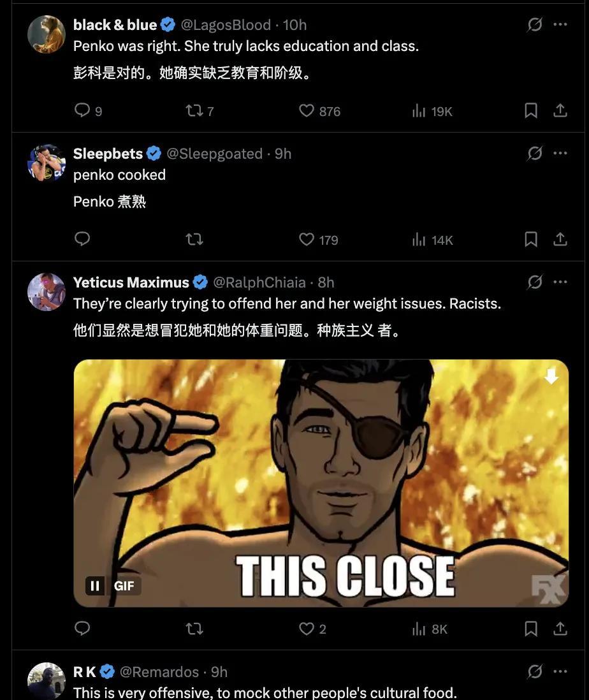
Task: Like the tweet with 876 likes
Action: pyautogui.click(x=319, y=111)
